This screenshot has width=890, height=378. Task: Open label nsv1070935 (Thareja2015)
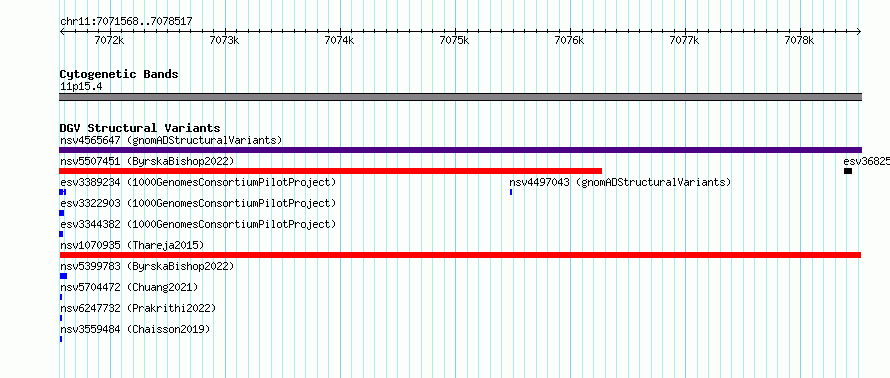(132, 245)
